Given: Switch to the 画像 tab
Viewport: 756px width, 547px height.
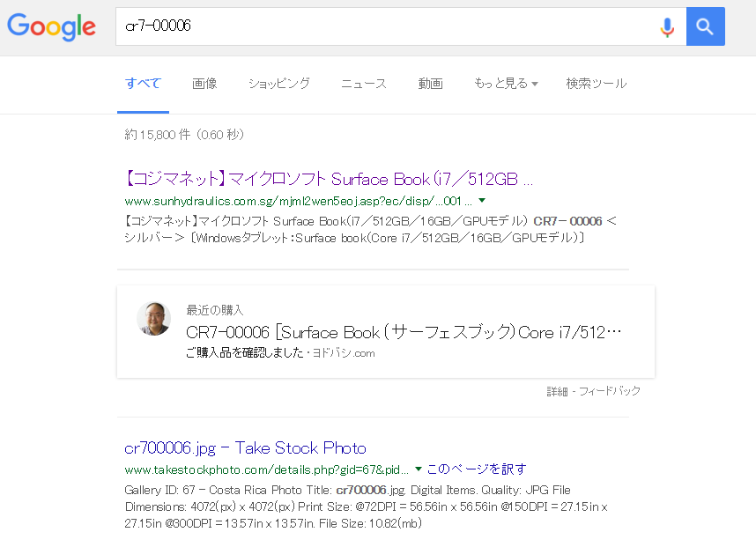Looking at the screenshot, I should (x=204, y=84).
